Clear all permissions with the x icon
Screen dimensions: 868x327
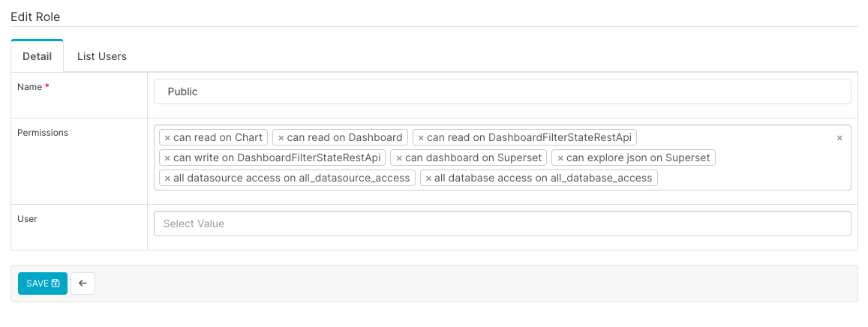(839, 138)
